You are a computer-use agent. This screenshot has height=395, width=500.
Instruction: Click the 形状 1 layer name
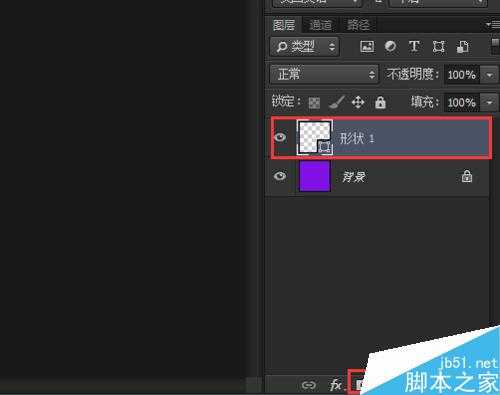point(357,138)
